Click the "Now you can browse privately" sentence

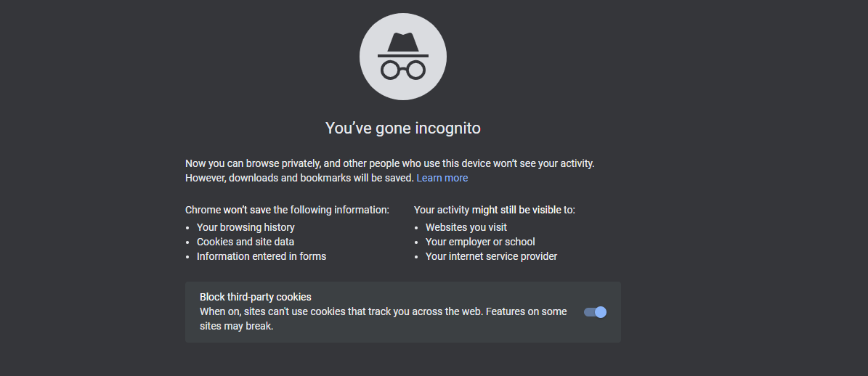[390, 163]
